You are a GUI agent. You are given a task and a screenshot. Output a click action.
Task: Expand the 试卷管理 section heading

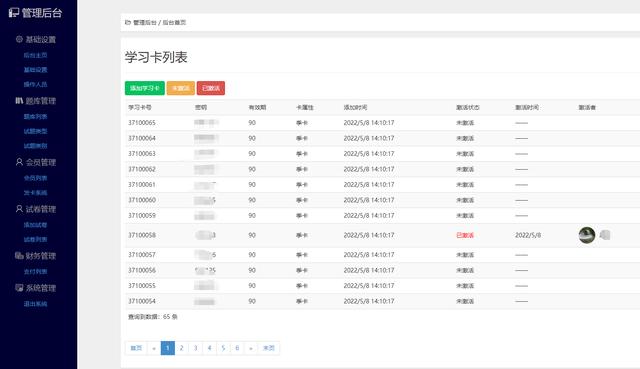pos(41,209)
